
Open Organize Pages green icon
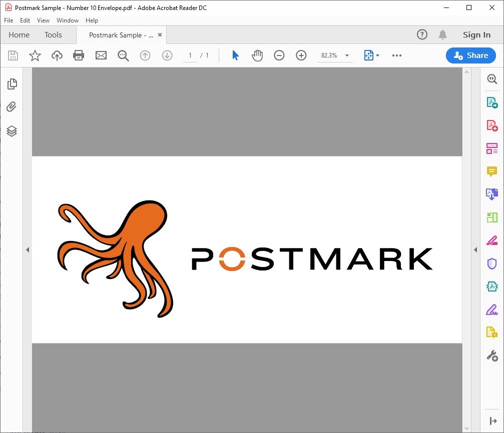click(492, 217)
